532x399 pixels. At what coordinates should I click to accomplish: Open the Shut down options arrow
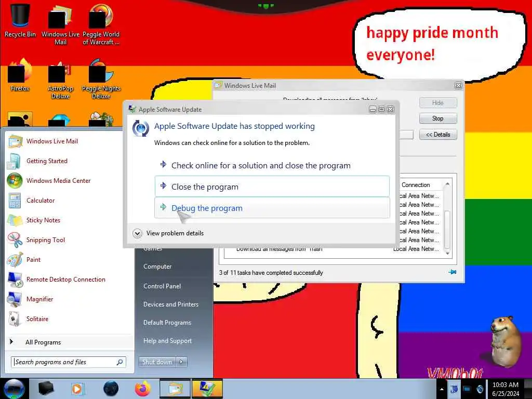[x=181, y=362]
